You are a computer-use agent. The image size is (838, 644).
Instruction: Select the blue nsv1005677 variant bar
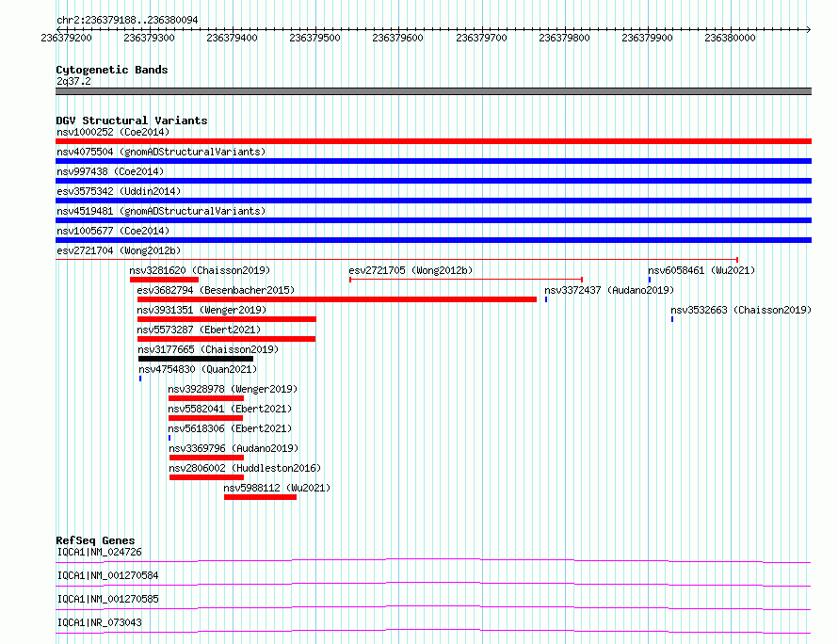pyautogui.click(x=433, y=240)
